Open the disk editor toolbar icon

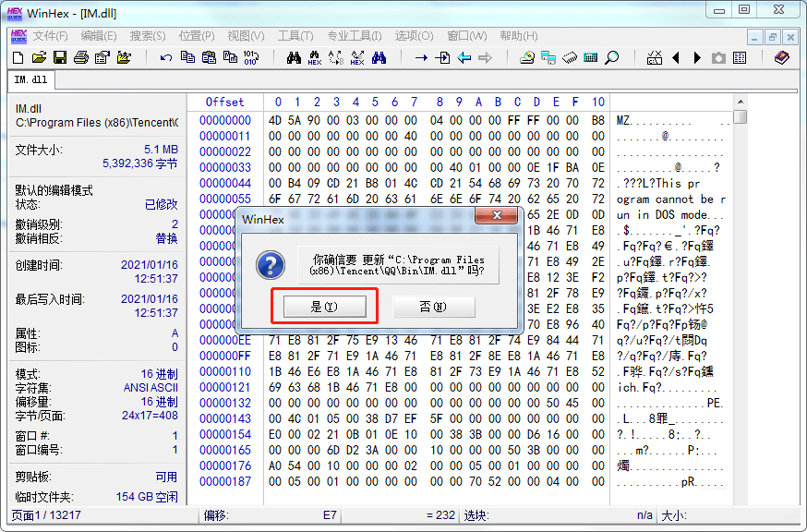(x=527, y=57)
